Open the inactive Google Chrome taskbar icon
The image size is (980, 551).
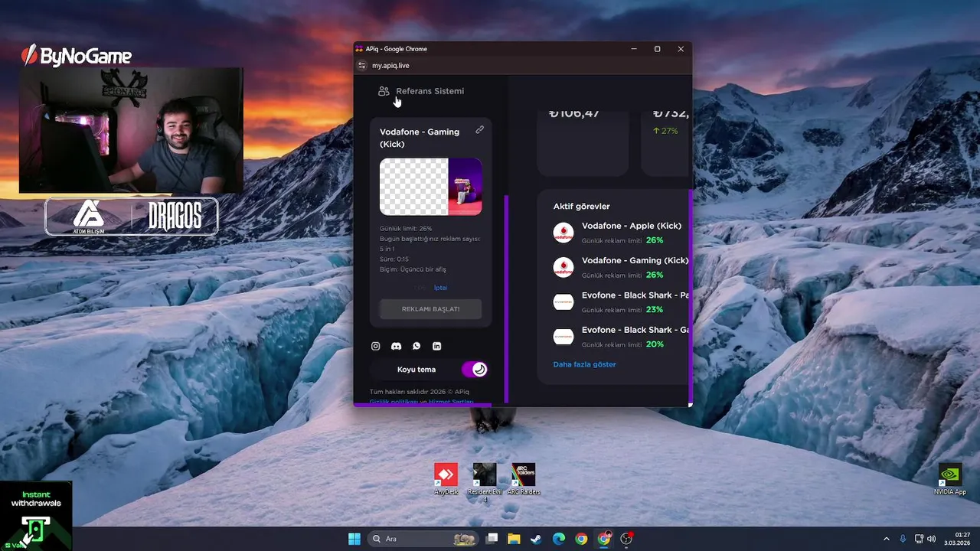[x=581, y=539]
